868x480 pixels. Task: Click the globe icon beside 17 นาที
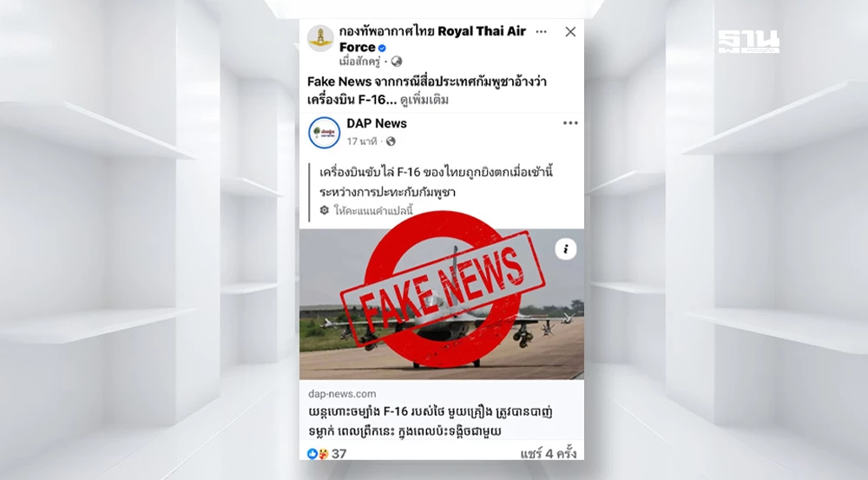pyautogui.click(x=391, y=141)
